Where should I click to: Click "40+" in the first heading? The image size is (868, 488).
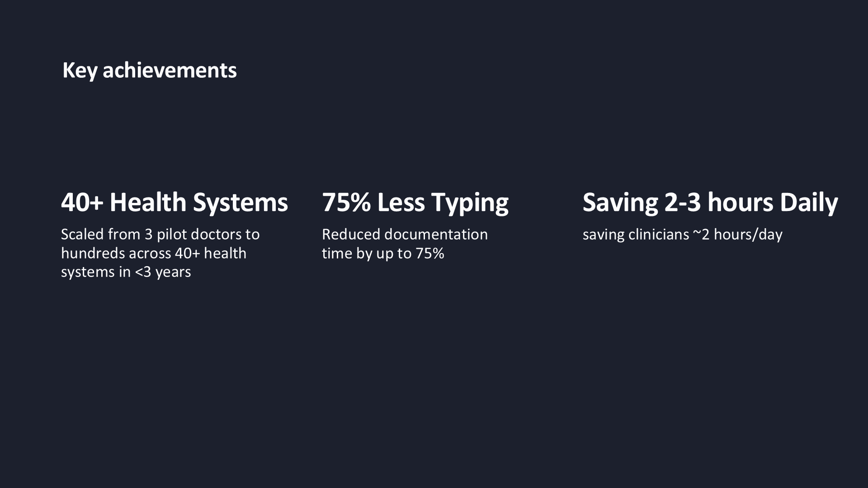pyautogui.click(x=82, y=202)
